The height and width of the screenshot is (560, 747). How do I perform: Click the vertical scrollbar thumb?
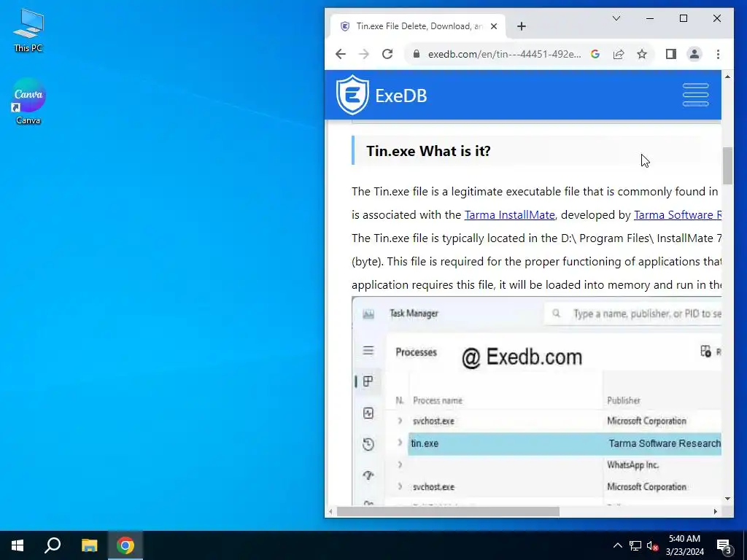click(x=727, y=166)
